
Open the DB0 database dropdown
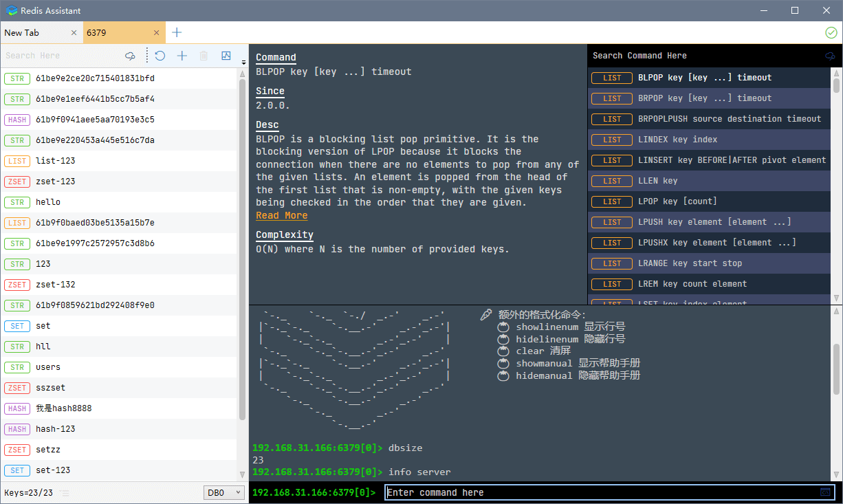[x=225, y=492]
